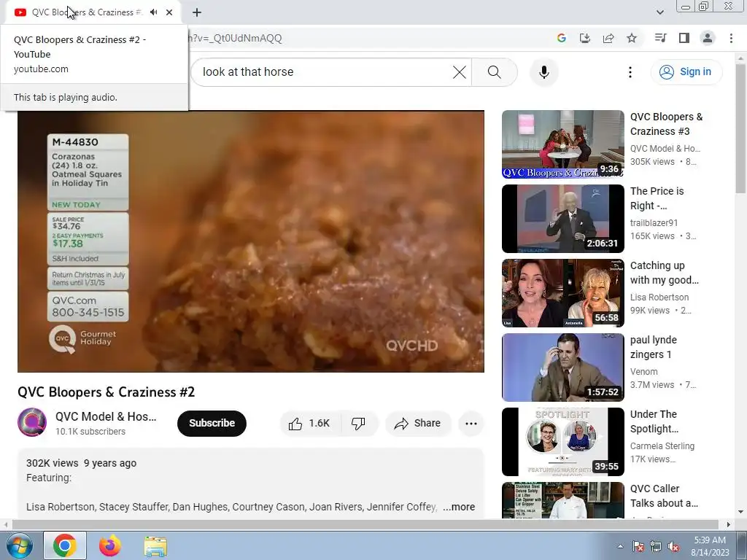Open the Chrome three-dot menu
747x560 pixels.
[731, 38]
